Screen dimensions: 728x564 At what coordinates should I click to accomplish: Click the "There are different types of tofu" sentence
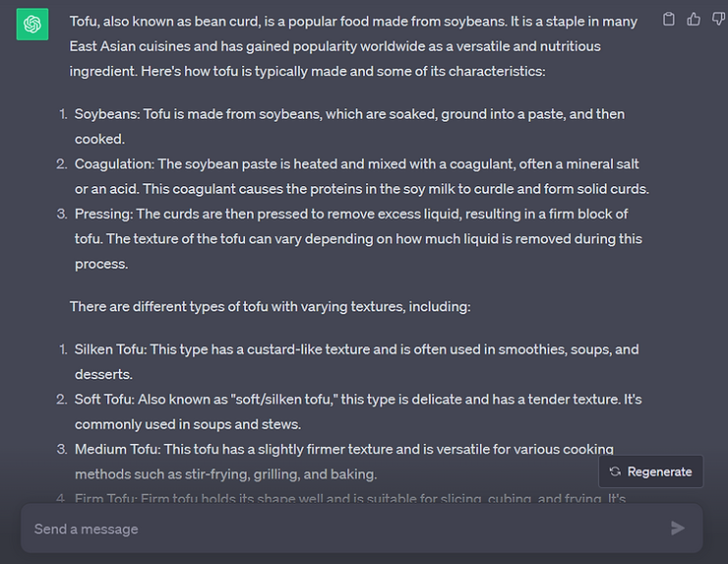[x=270, y=306]
